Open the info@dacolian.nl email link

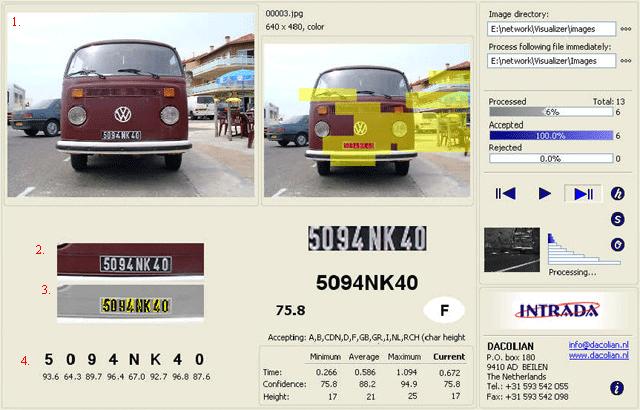pos(598,345)
